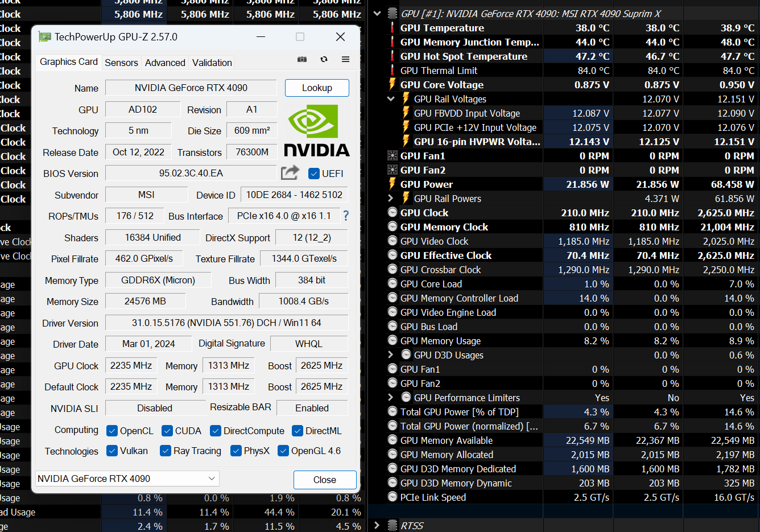Toggle the DirectCompute checkbox
This screenshot has width=760, height=532.
[x=216, y=431]
